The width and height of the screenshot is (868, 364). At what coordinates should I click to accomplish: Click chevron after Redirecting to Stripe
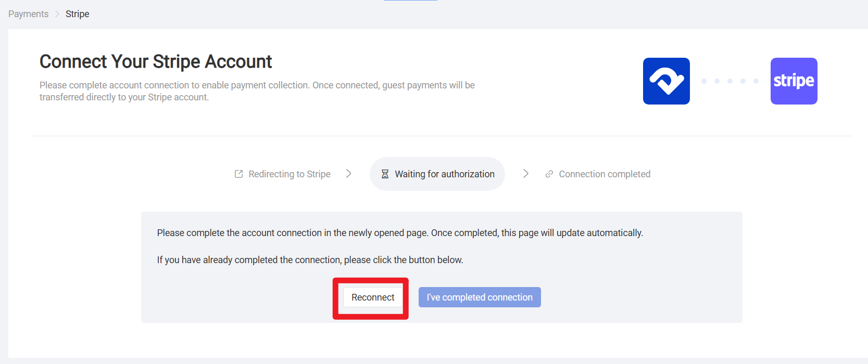349,174
